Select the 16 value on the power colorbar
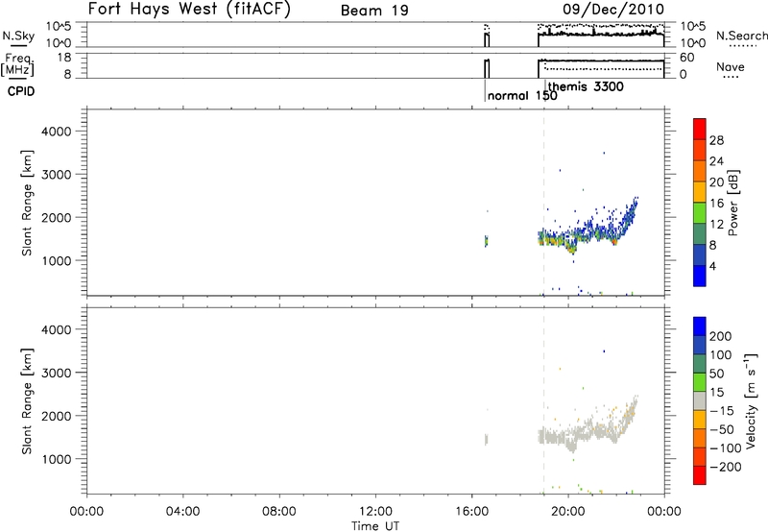Screen dimensions: 768x532 click(x=716, y=204)
